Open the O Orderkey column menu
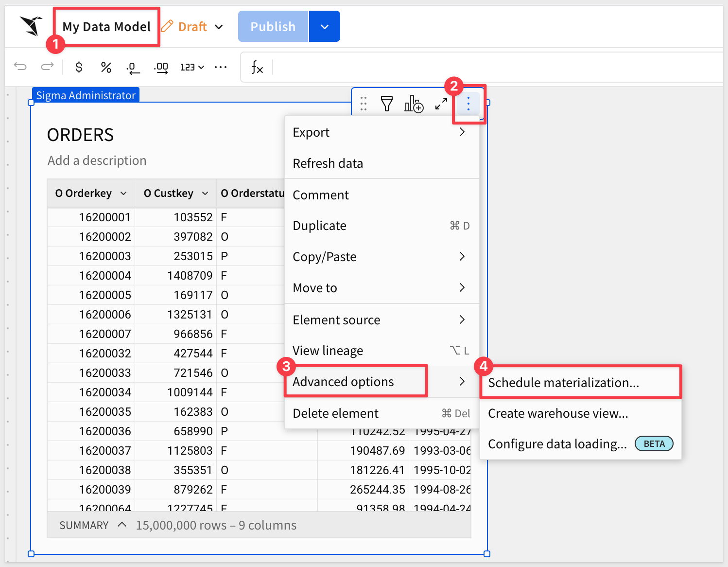 (x=123, y=194)
